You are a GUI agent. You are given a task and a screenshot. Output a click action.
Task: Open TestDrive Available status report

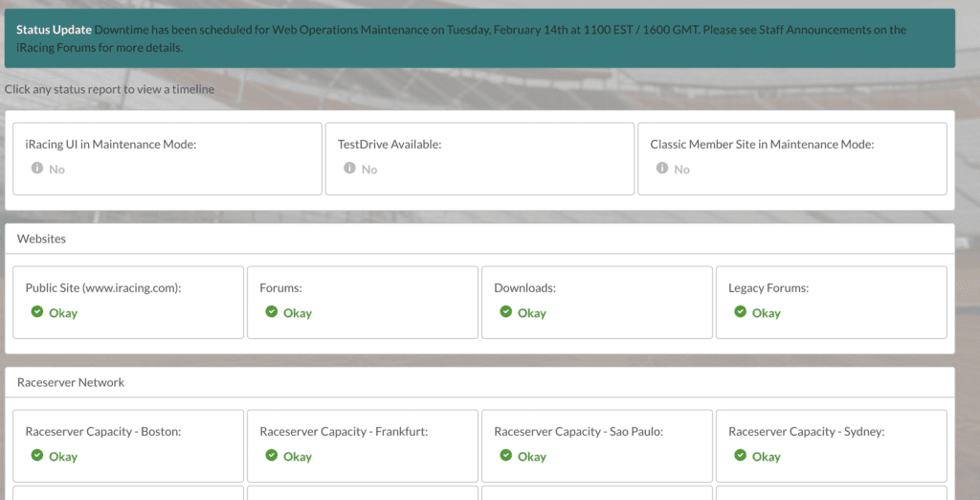[480, 159]
